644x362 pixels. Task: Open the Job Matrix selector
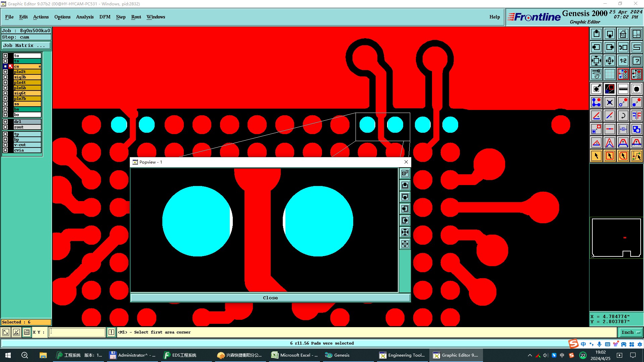tap(26, 46)
